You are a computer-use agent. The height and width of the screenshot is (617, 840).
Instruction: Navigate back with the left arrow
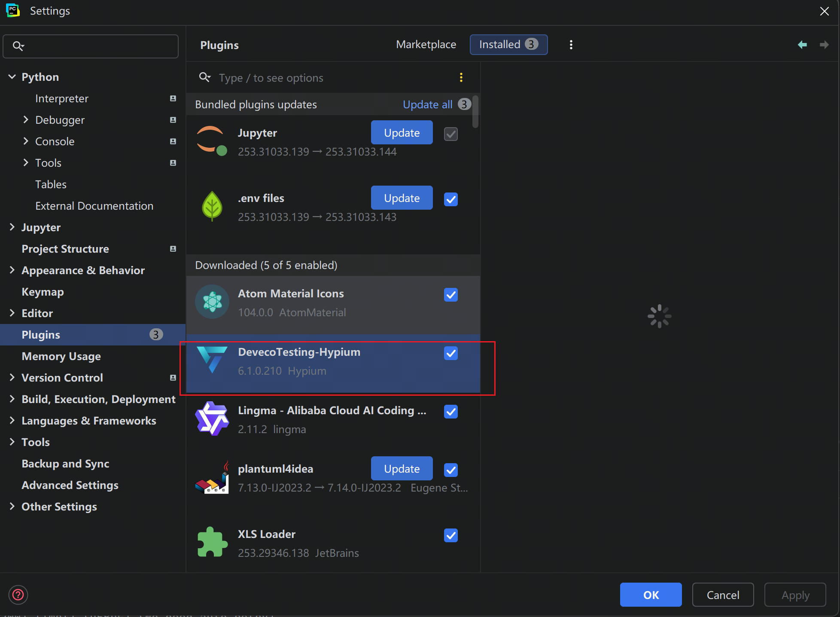(802, 45)
